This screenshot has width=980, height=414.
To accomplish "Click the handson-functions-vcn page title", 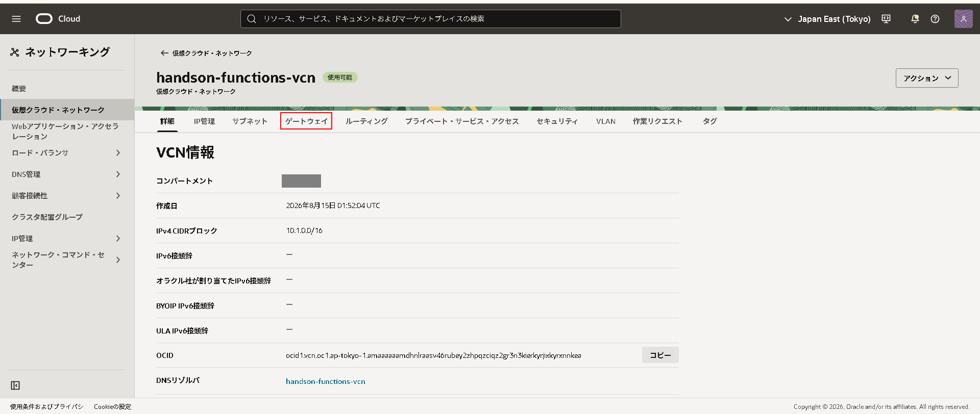I will coord(236,77).
